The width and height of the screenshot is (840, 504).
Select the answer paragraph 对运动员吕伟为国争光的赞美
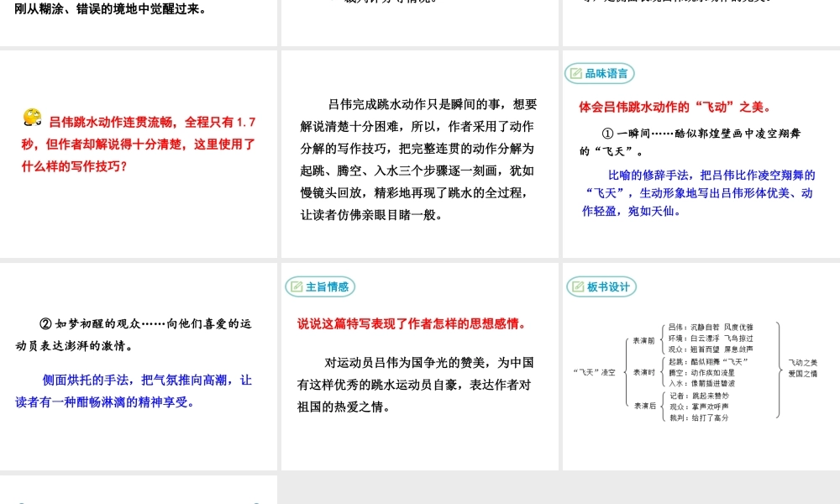pos(416,385)
